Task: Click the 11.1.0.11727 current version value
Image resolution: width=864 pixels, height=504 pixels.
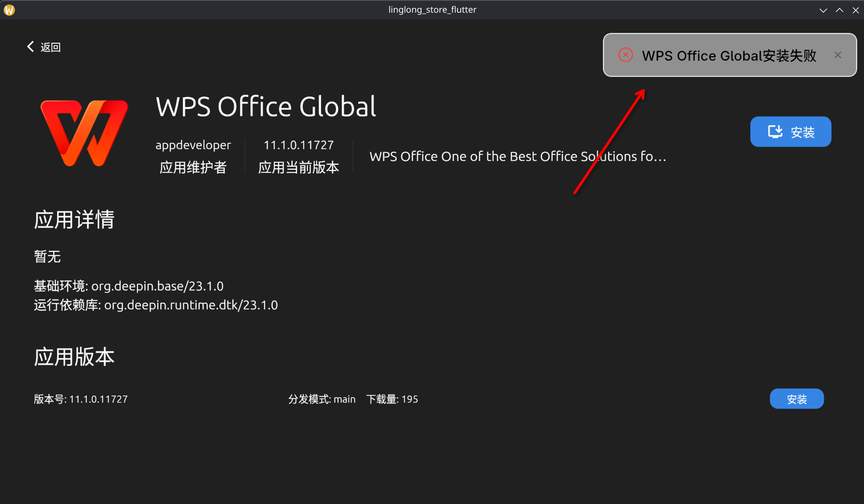Action: [299, 145]
